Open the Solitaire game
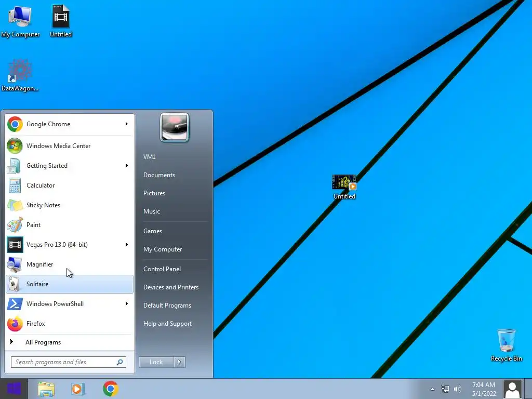 point(70,284)
